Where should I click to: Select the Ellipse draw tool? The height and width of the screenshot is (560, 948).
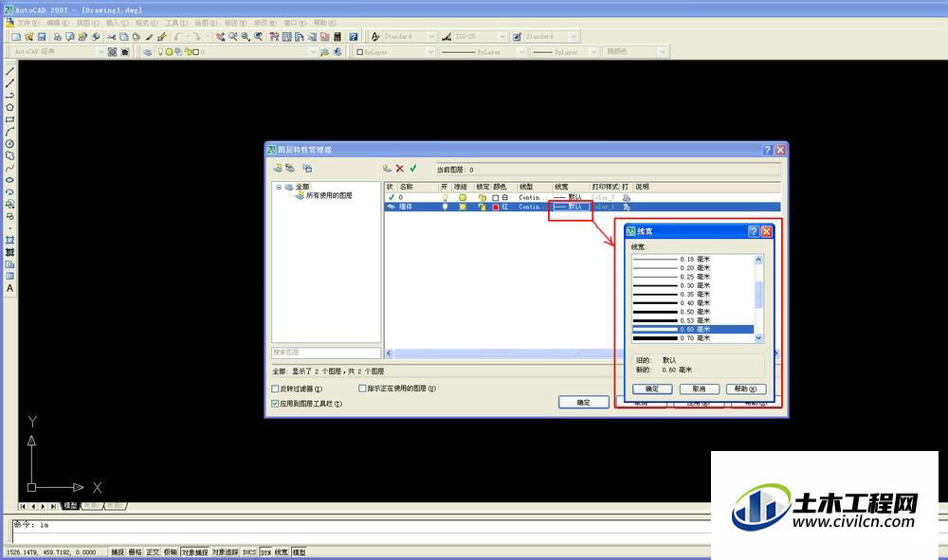point(9,180)
